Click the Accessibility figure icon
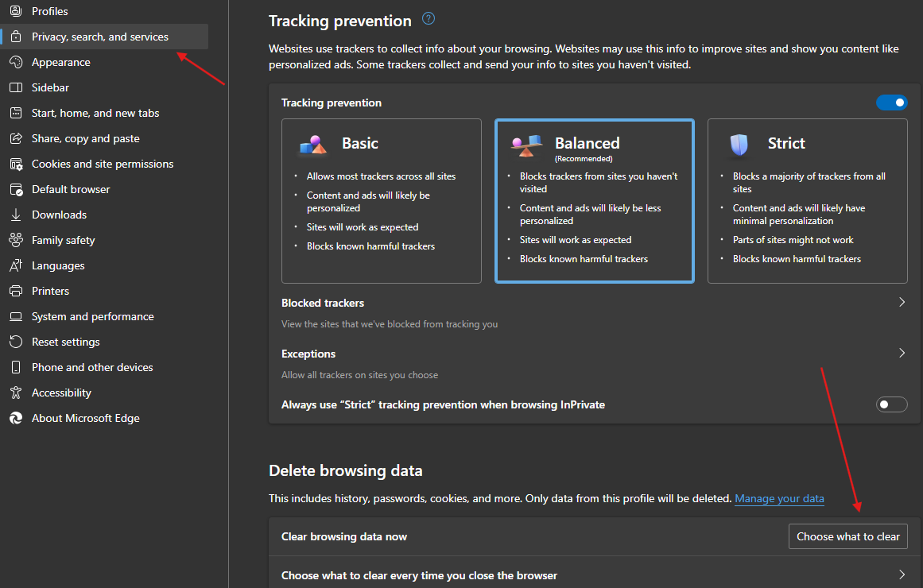 point(16,392)
